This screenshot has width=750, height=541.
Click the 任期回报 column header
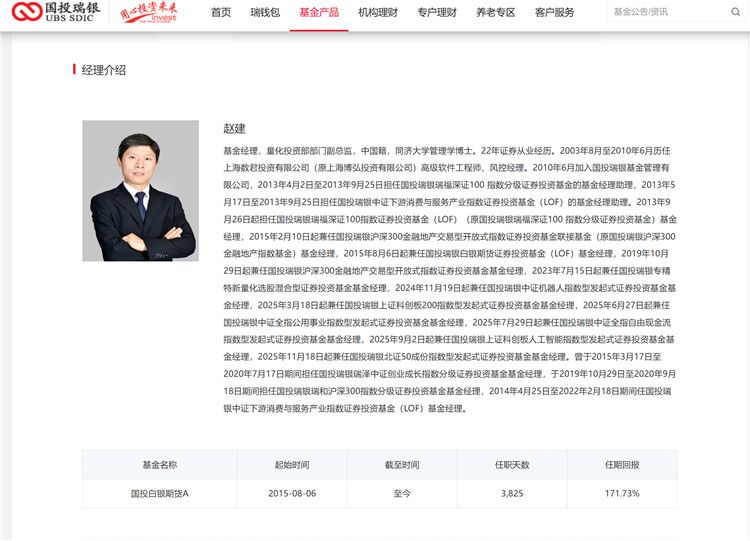click(x=621, y=465)
